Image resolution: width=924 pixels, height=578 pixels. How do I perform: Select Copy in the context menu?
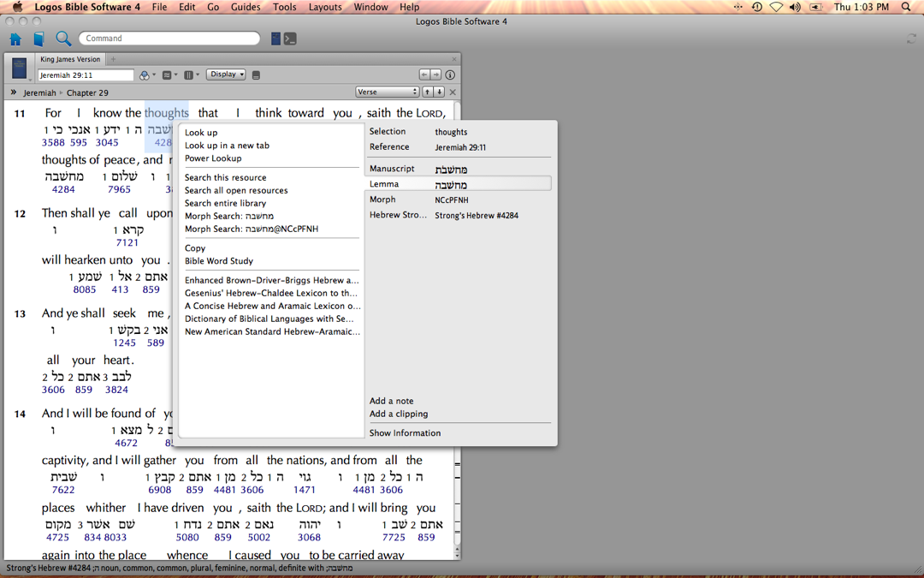pyautogui.click(x=195, y=248)
